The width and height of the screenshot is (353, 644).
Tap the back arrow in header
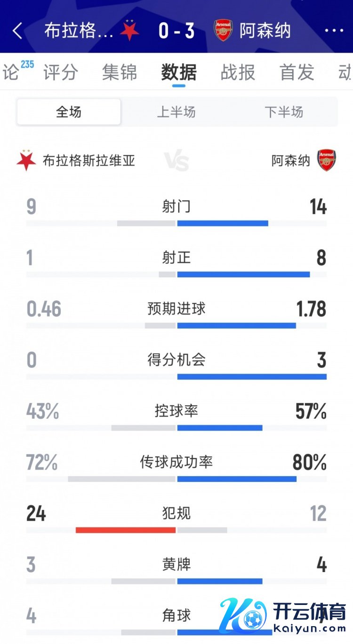[x=17, y=31]
